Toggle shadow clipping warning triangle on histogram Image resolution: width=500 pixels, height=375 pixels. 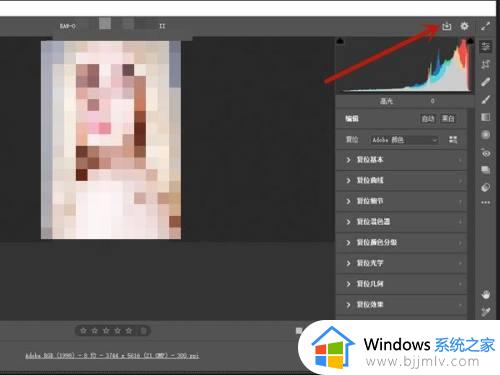[340, 41]
